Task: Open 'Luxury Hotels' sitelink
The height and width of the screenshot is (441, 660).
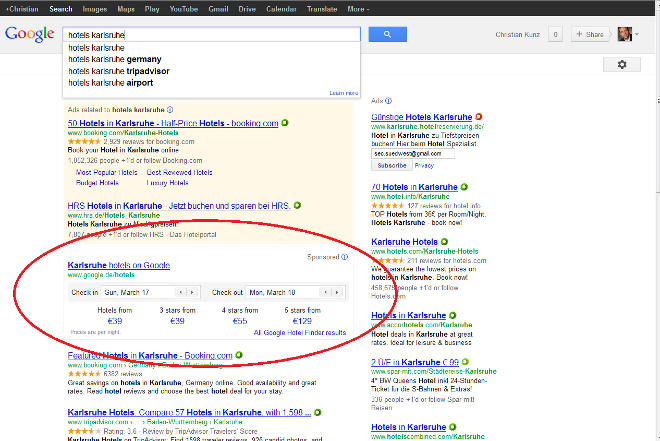Action: point(167,183)
